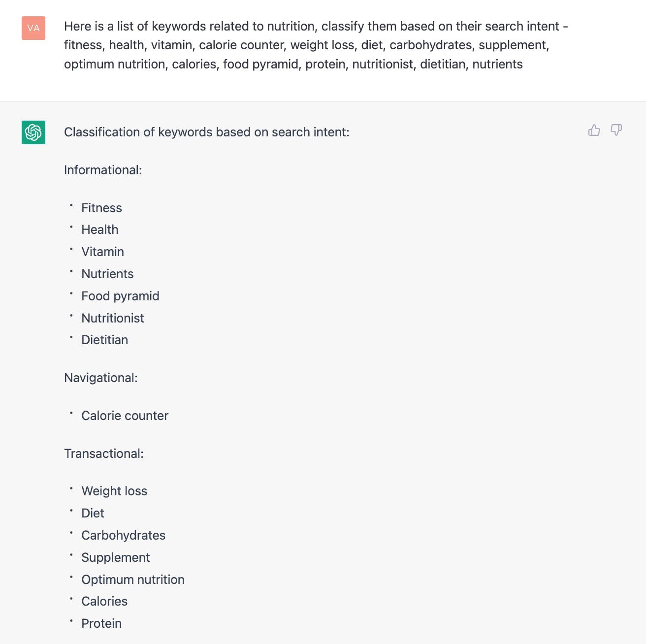Click the 'Carbohydrates' list item
The image size is (646, 644).
coord(124,536)
